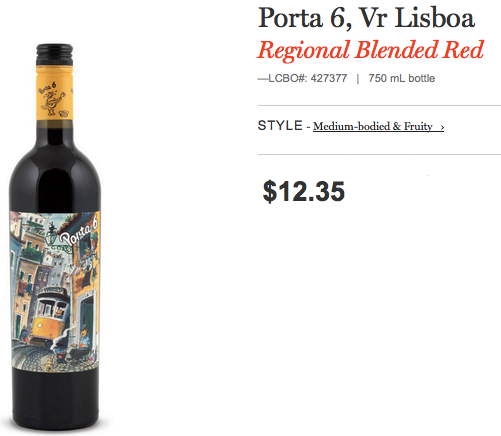
Task: Click the Porta 6 wine bottle image
Action: [x=55, y=237]
